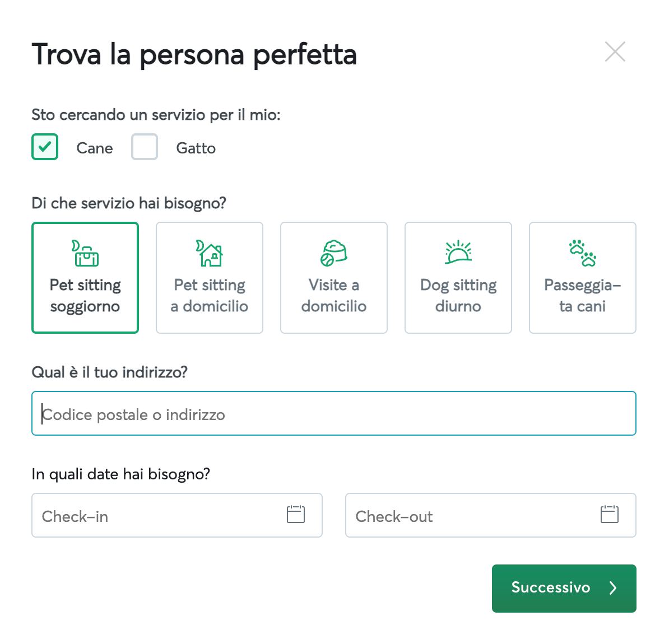The height and width of the screenshot is (644, 669).
Task: Select the Pet sitting a domicilio label
Action: 210,296
